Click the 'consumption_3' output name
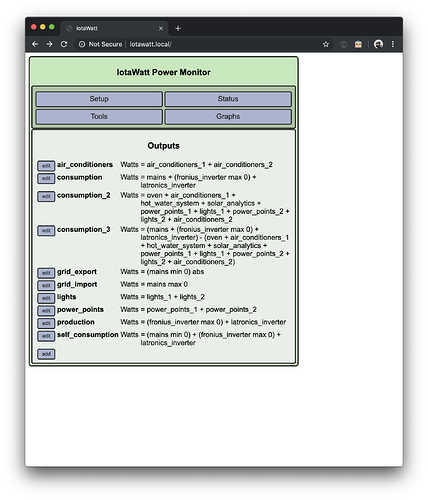 click(x=84, y=230)
